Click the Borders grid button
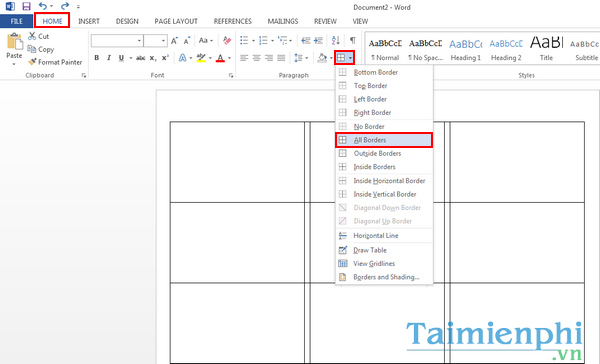 click(341, 58)
